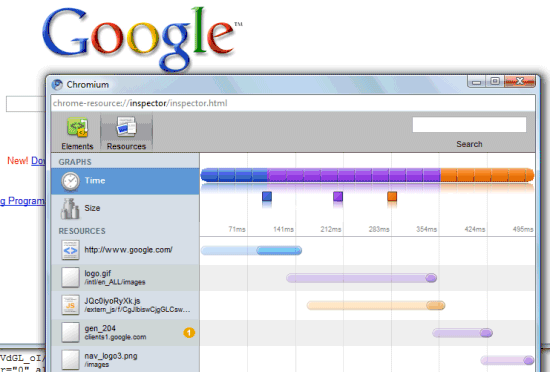
Task: Select the nav_logo3.png resource
Action: [x=125, y=359]
